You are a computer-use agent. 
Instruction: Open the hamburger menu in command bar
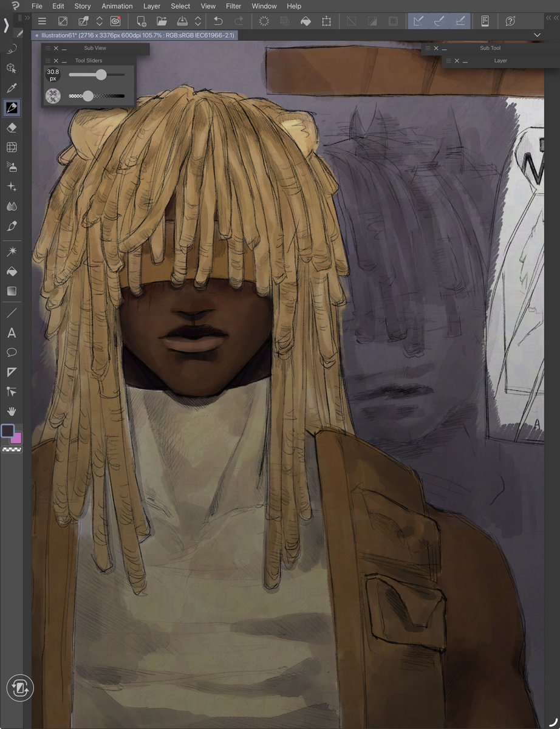42,21
